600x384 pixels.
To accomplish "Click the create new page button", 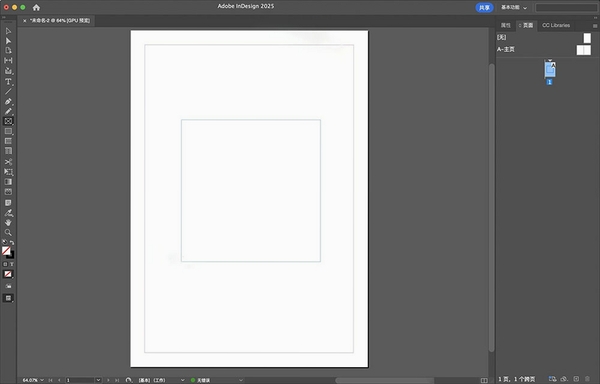I will point(576,379).
